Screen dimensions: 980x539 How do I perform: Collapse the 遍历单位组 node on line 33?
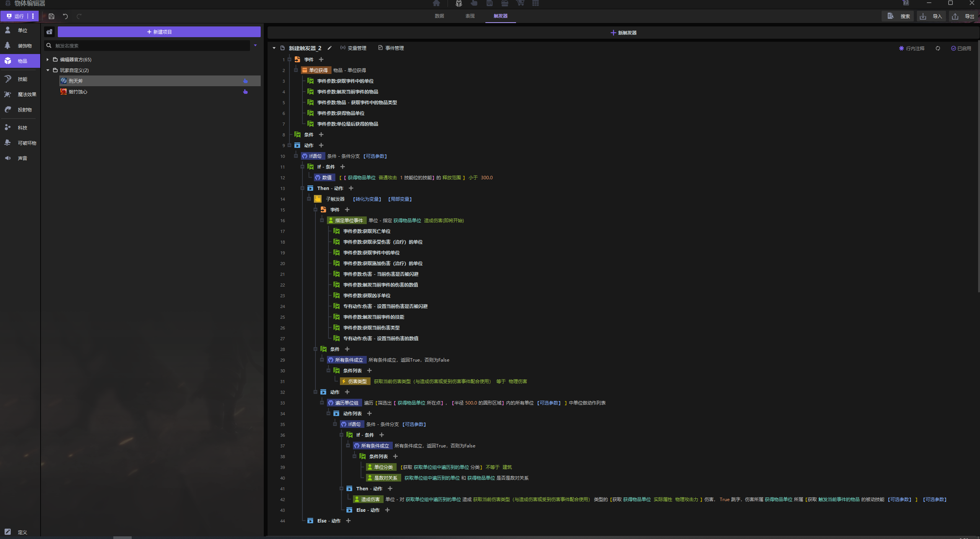[322, 403]
